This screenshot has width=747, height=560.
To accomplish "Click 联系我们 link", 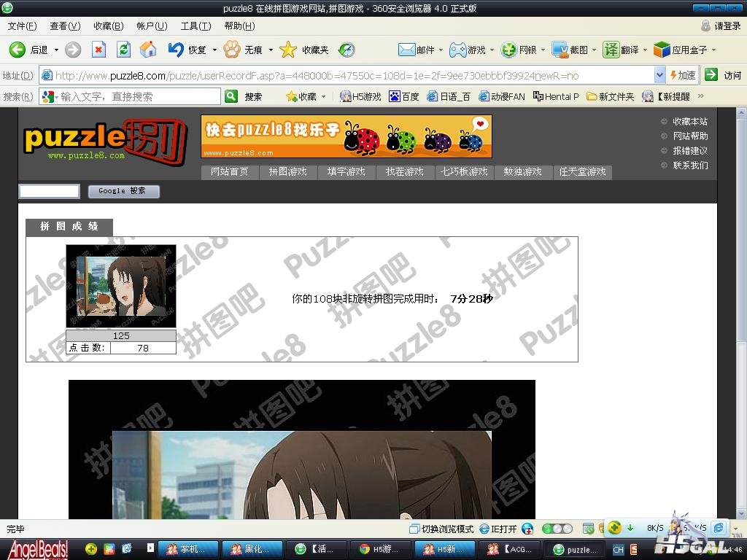I will [690, 166].
